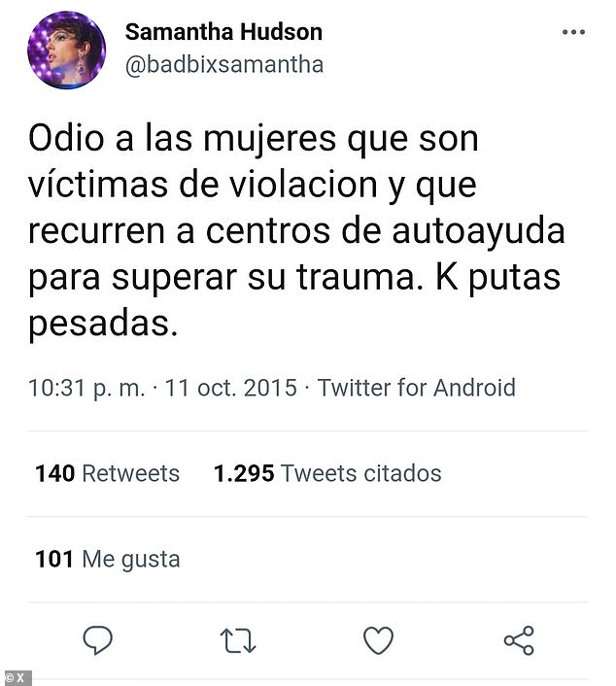This screenshot has width=616, height=686.
Task: Click the Samantha Hudson display name
Action: [x=224, y=32]
